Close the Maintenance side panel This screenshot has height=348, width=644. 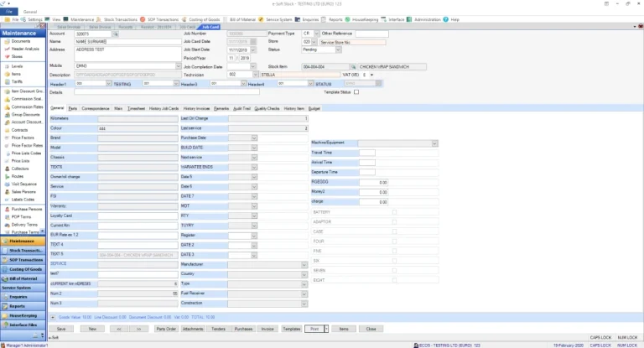point(43,26)
